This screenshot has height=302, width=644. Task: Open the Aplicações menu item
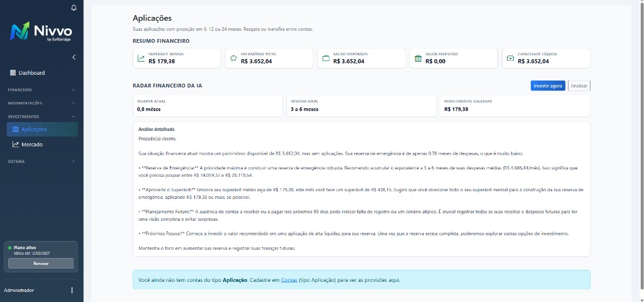(42, 130)
